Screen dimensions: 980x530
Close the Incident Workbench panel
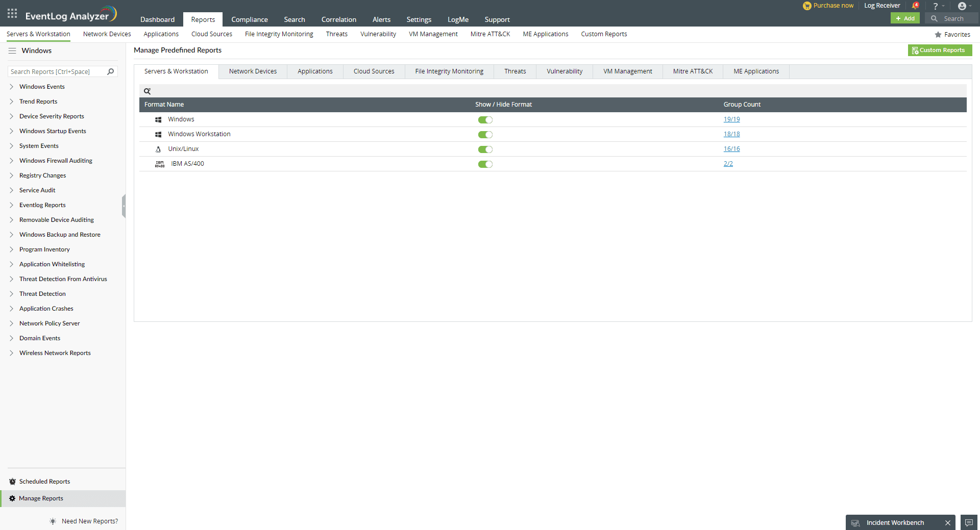click(x=948, y=523)
